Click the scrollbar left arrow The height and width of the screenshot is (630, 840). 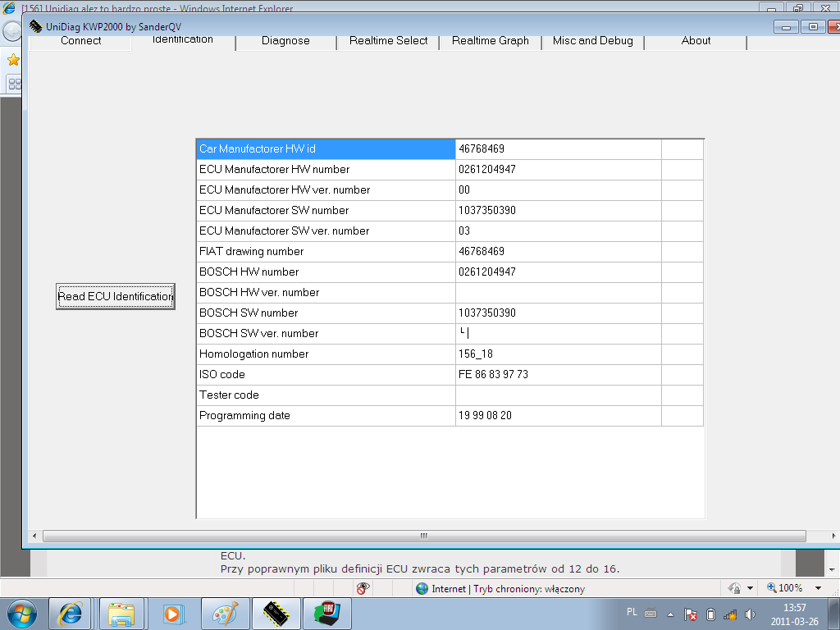pyautogui.click(x=34, y=536)
